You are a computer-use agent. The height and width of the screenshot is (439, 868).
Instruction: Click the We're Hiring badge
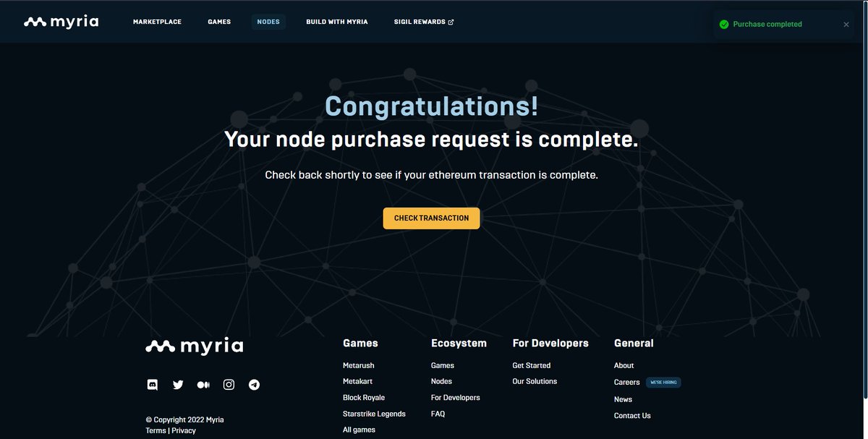point(663,382)
